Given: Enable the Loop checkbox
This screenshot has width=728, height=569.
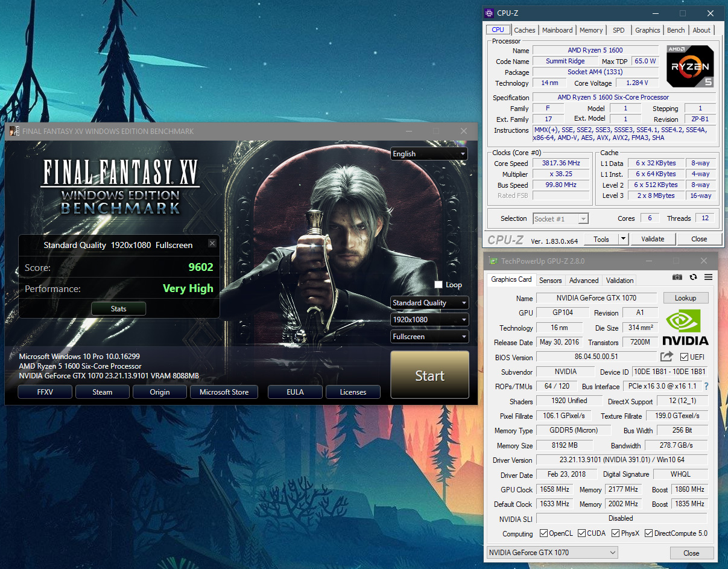Looking at the screenshot, I should [x=438, y=284].
